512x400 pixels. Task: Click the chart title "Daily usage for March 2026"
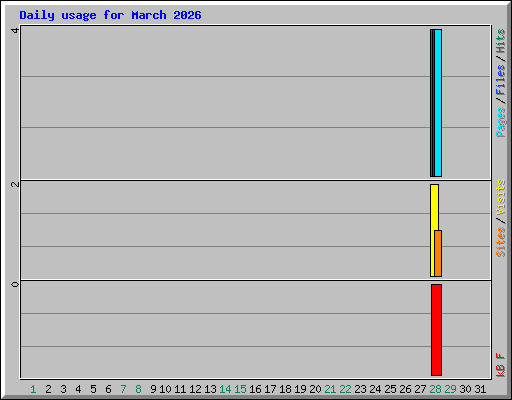(110, 15)
